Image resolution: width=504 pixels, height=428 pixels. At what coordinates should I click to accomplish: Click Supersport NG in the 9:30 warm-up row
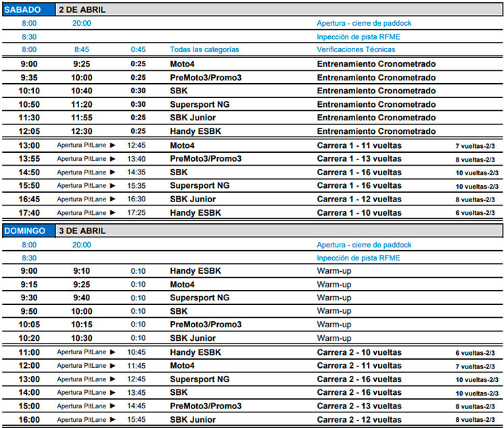click(200, 298)
